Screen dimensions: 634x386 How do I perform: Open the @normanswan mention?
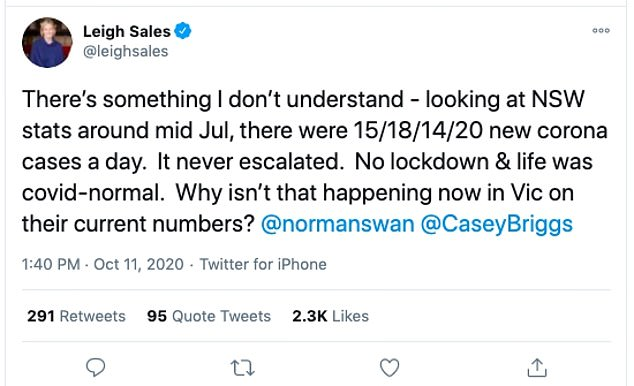[338, 224]
